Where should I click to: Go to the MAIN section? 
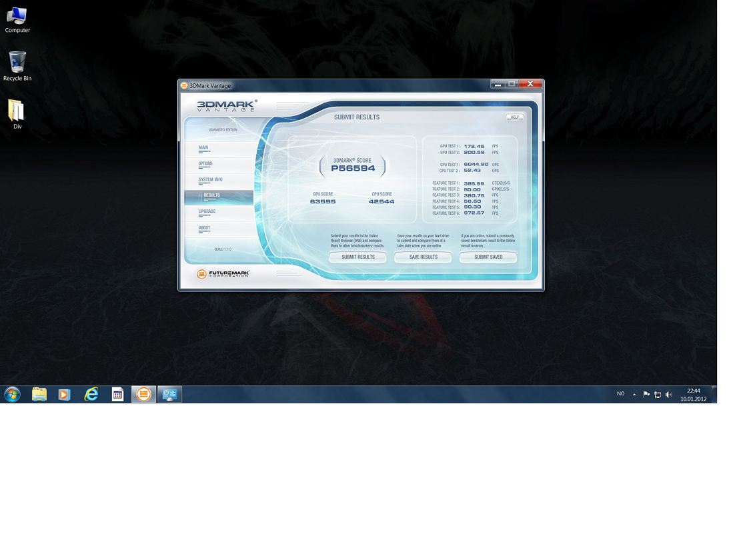tap(203, 148)
